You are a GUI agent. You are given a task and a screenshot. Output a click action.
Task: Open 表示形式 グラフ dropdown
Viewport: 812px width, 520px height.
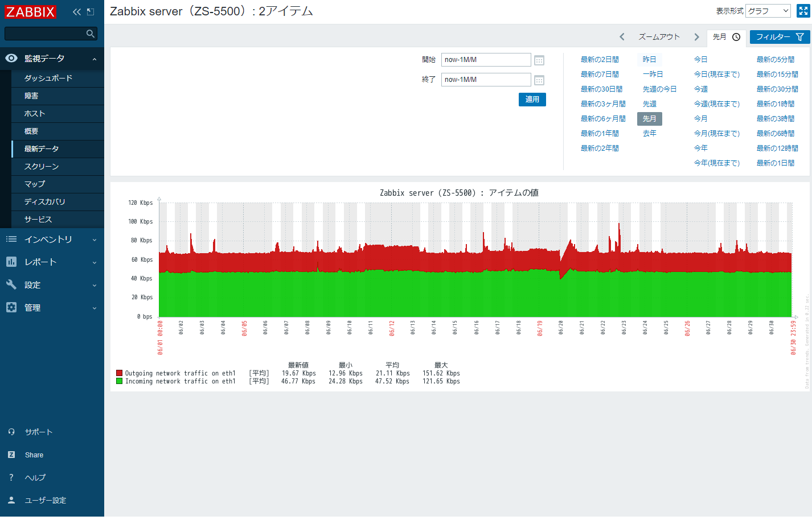(768, 11)
